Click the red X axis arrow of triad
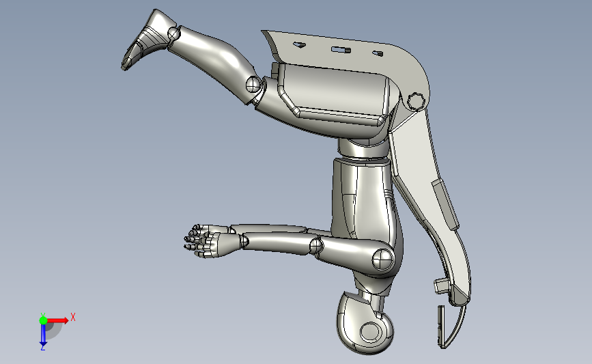The width and height of the screenshot is (592, 364). click(57, 320)
